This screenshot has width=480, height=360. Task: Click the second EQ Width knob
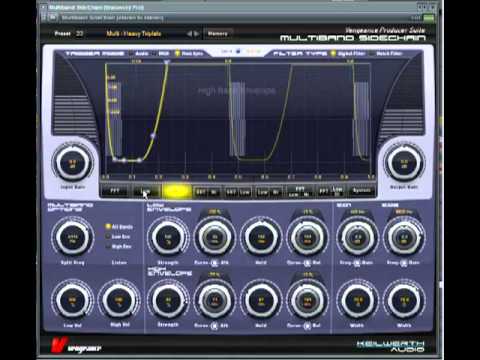pos(404,300)
